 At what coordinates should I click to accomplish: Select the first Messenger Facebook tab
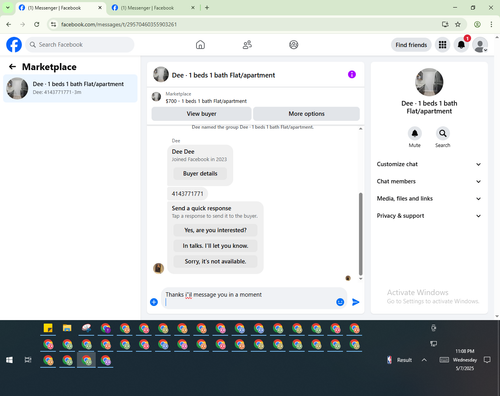(x=60, y=8)
